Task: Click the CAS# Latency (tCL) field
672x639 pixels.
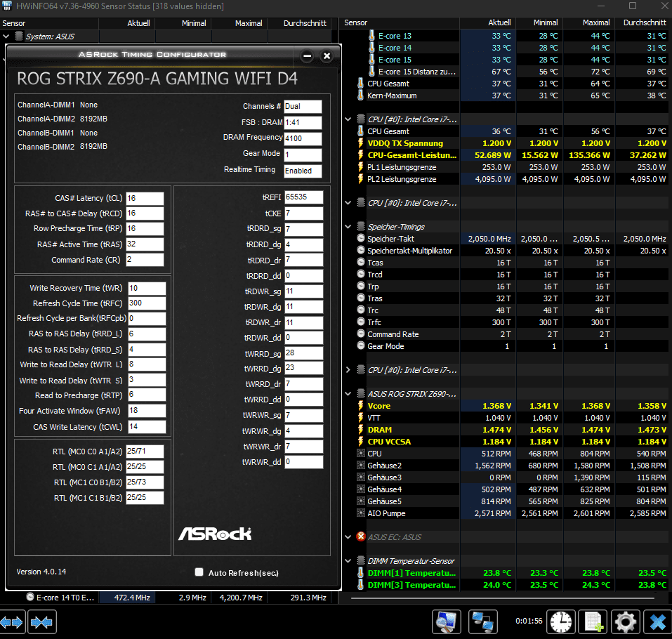Action: coord(145,199)
